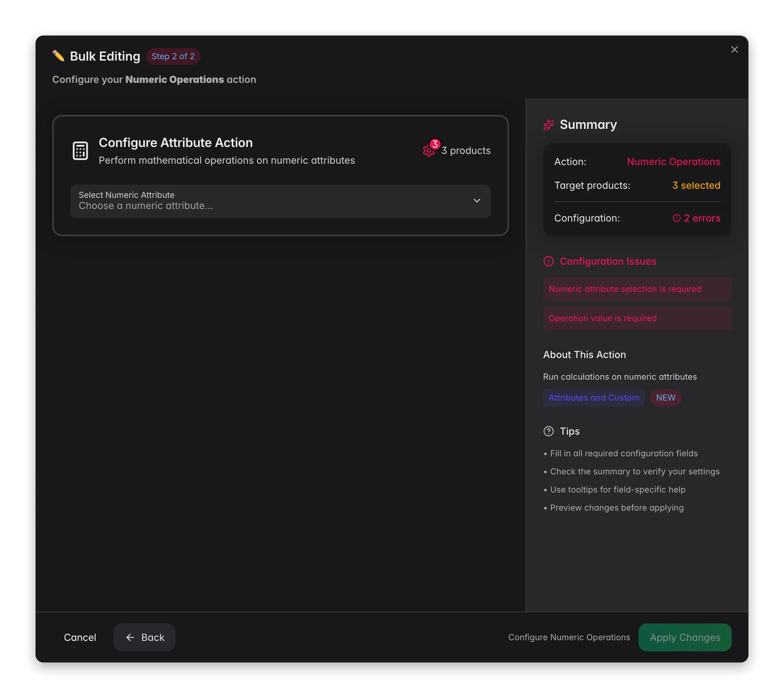Click tip 'Use tooltips for field-specific help'
This screenshot has height=698, width=784.
[x=618, y=490]
